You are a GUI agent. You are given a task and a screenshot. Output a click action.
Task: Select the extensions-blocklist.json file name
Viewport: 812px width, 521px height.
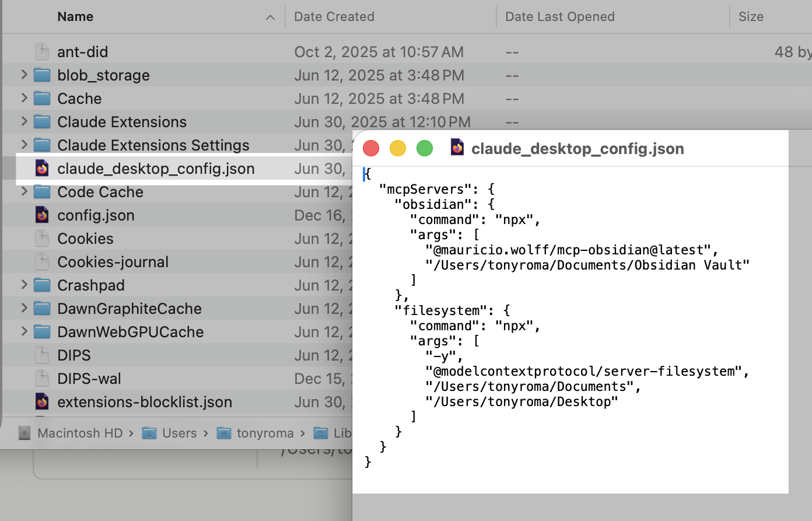pos(145,402)
